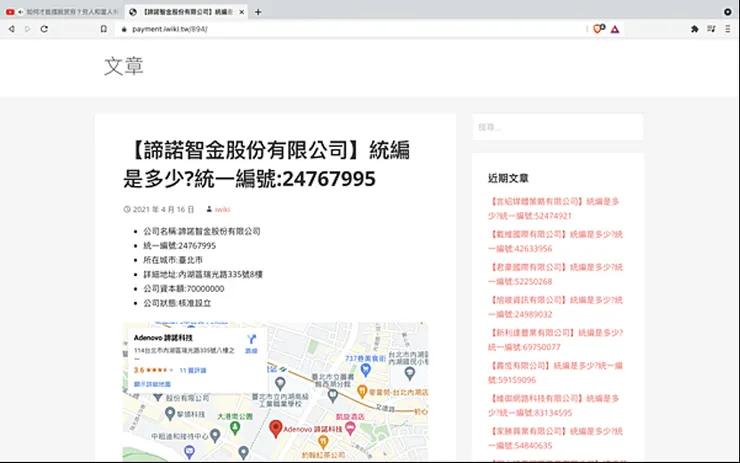
Task: Click the 公司狀態:核准設立 list item
Action: click(177, 303)
